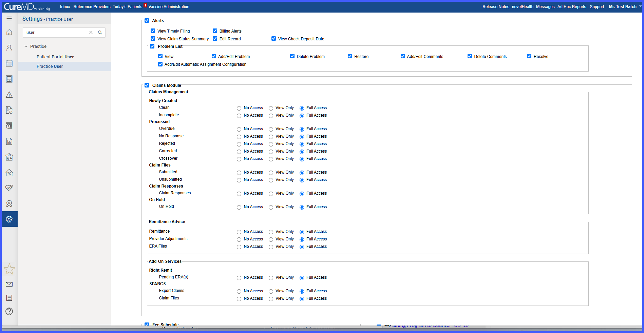Viewport: 644px width, 333px height.
Task: Click the search magnifier icon
Action: 100,33
